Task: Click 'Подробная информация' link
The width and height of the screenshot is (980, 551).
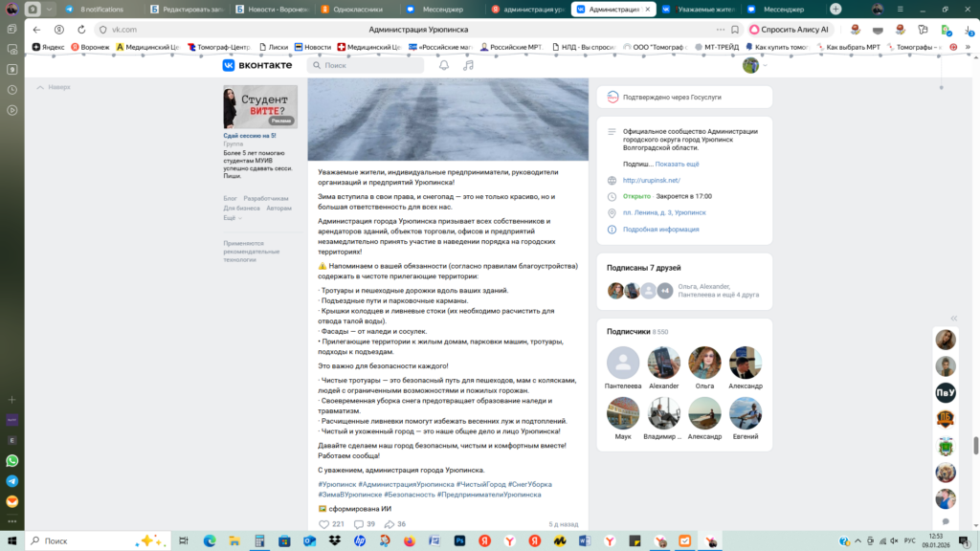Action: coord(660,230)
